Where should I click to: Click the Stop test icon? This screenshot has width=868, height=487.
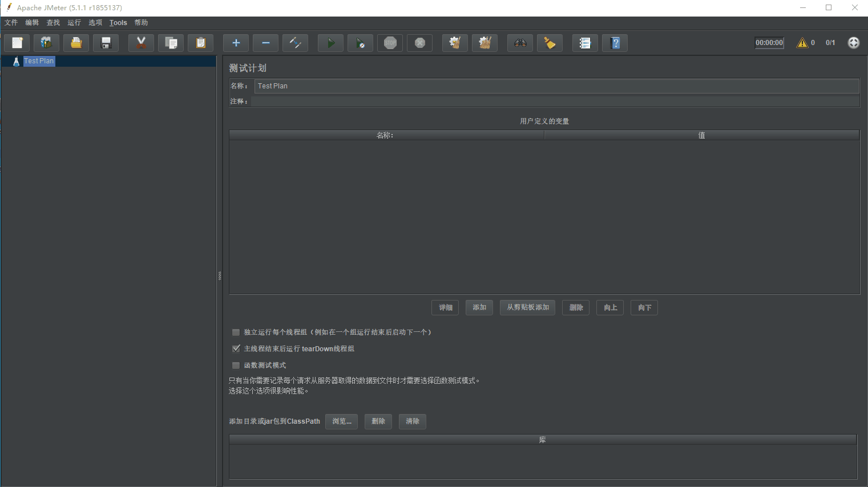click(390, 43)
